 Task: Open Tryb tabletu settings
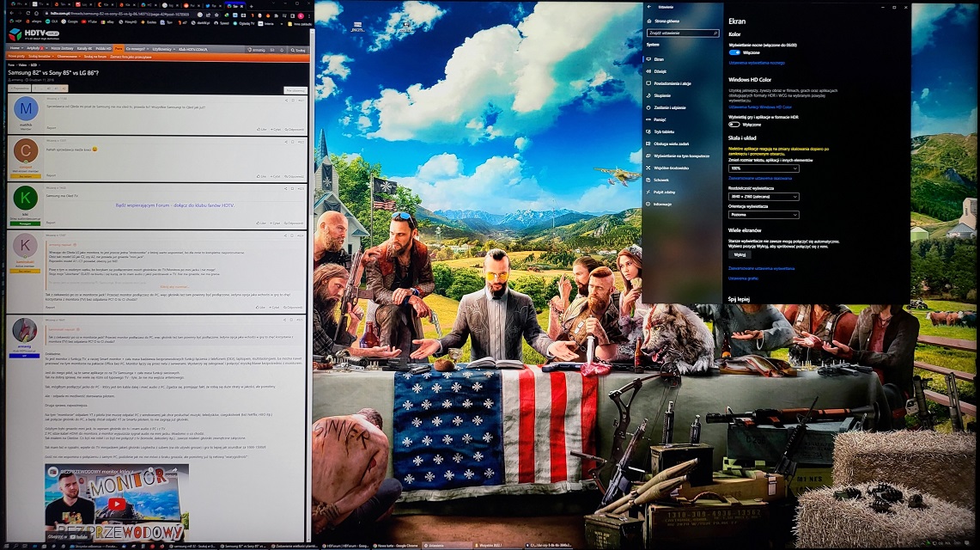click(x=660, y=131)
